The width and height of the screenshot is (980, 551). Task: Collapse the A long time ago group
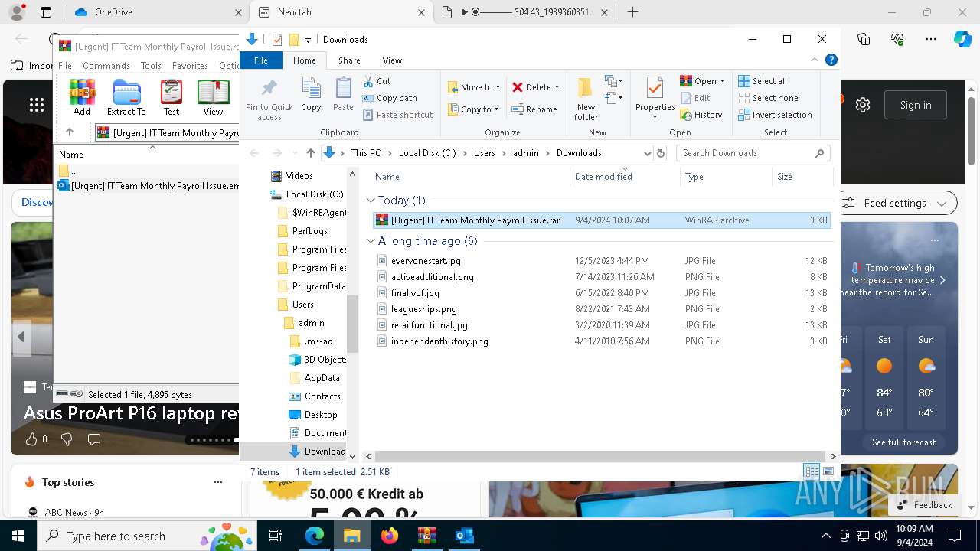pyautogui.click(x=371, y=241)
